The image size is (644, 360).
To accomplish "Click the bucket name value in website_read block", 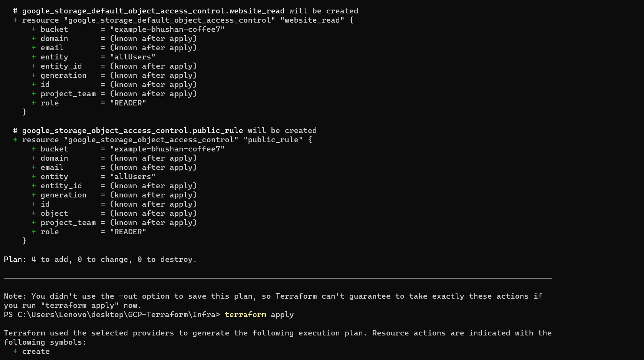I will pyautogui.click(x=167, y=30).
